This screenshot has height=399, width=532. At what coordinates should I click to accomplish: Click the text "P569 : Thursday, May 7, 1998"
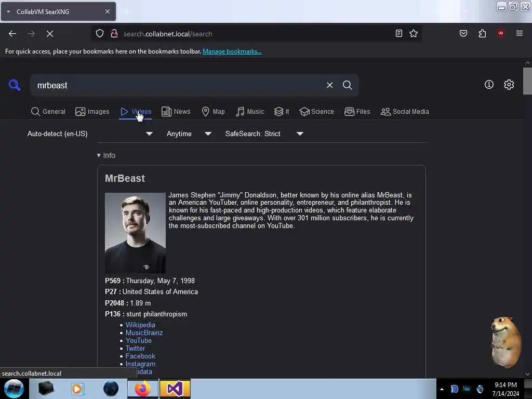[x=150, y=281]
